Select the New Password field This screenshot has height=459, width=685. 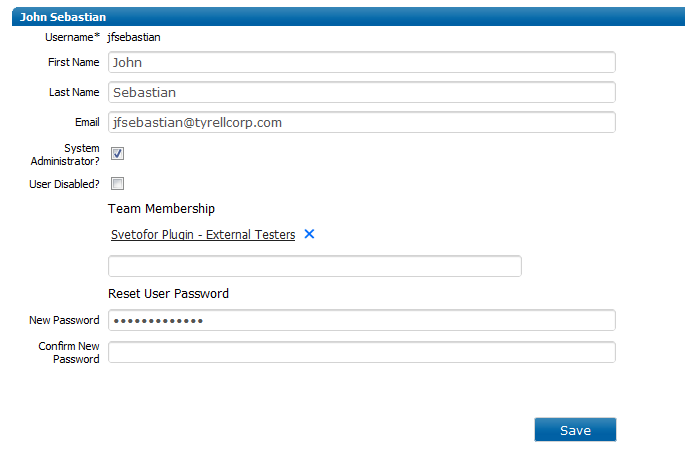coord(362,320)
